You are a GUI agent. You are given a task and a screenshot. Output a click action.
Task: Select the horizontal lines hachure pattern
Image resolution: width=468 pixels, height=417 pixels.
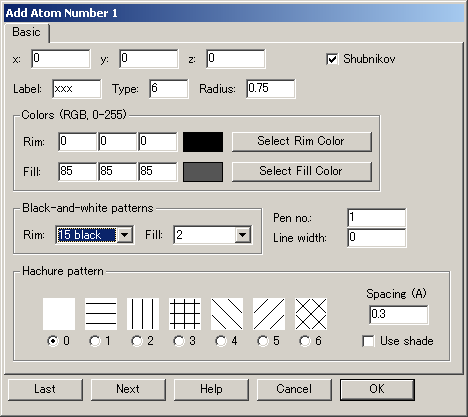pos(101,314)
